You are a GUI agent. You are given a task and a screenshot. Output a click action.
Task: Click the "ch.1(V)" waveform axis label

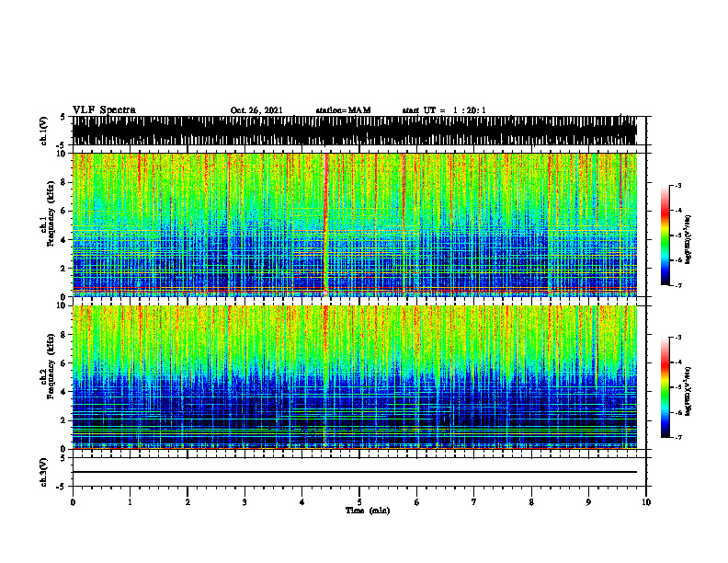coord(43,131)
